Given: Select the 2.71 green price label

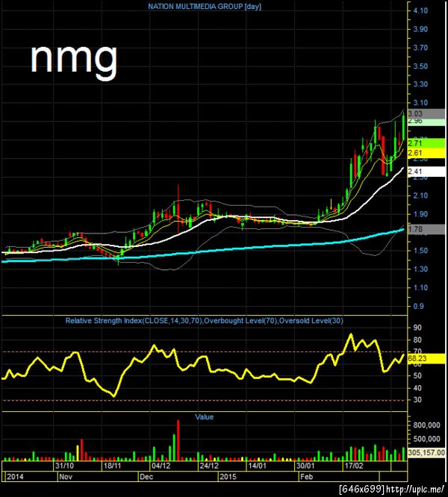Looking at the screenshot, I should pyautogui.click(x=426, y=143).
